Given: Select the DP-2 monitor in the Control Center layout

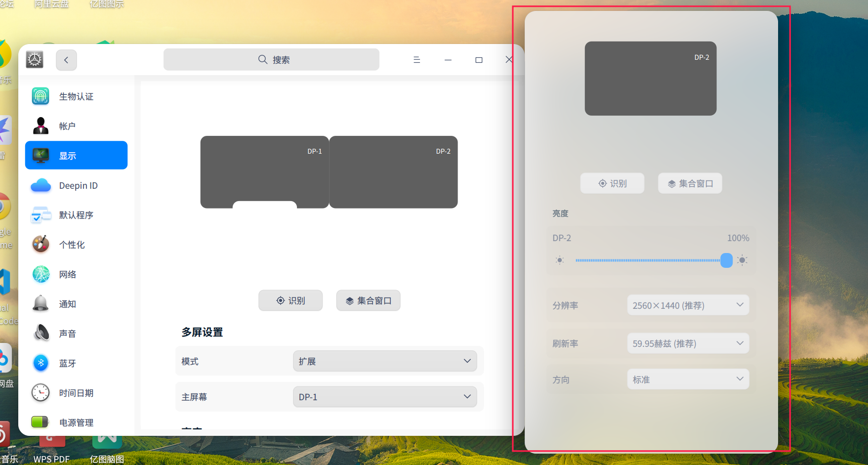Looking at the screenshot, I should coord(393,172).
